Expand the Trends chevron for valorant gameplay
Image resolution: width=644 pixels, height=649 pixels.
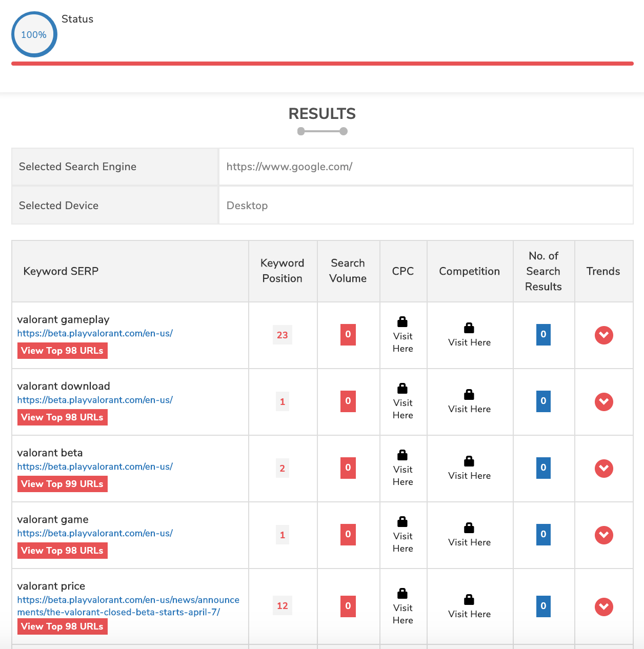click(x=603, y=335)
